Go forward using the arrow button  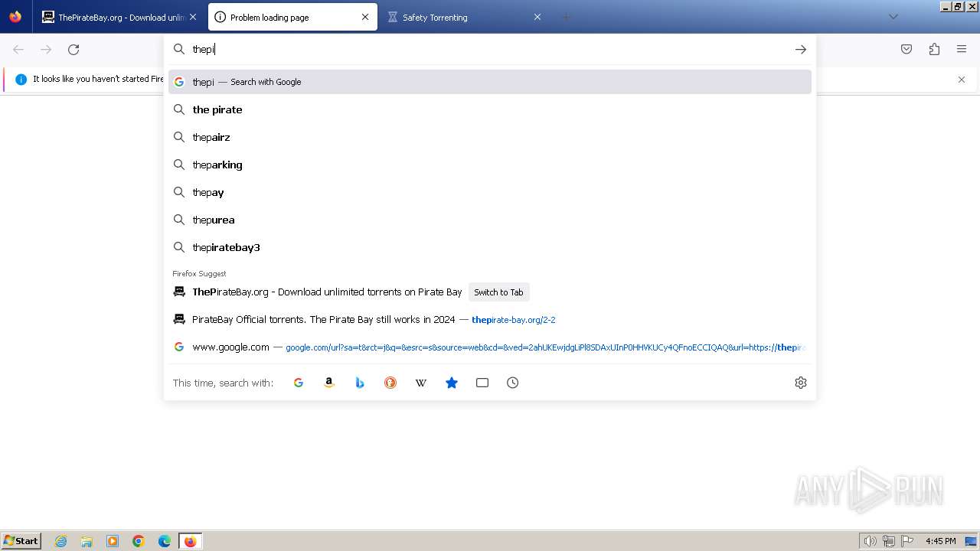(x=46, y=50)
